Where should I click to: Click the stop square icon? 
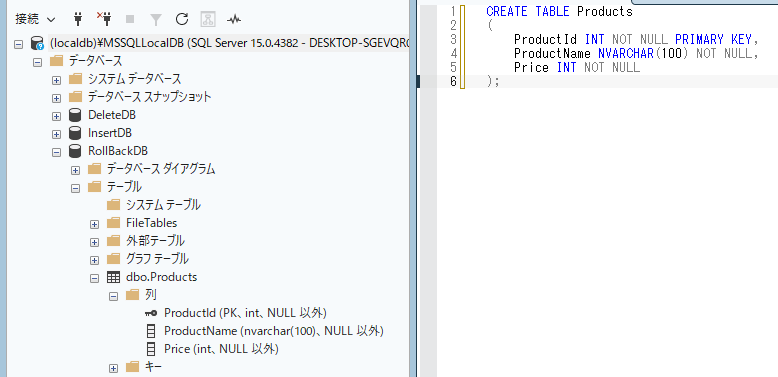click(x=130, y=19)
